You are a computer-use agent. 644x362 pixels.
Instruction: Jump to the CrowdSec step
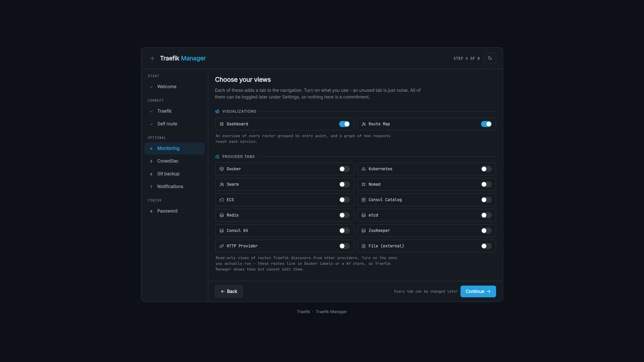click(174, 161)
